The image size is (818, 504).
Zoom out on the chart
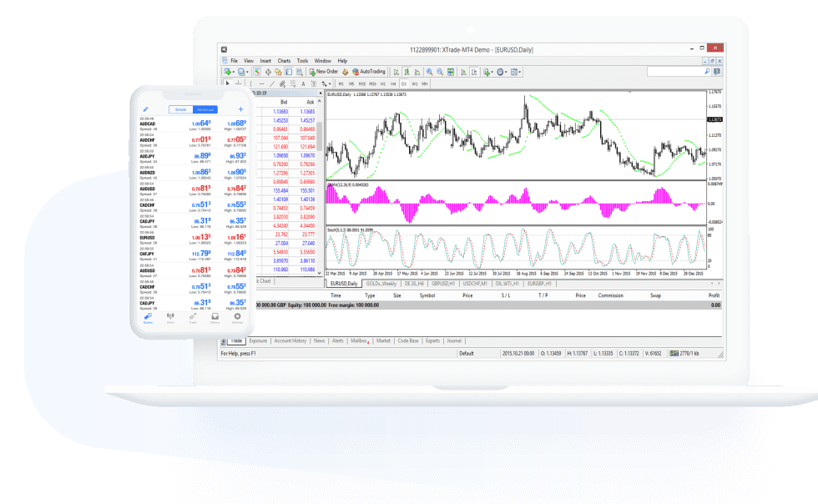click(x=440, y=72)
